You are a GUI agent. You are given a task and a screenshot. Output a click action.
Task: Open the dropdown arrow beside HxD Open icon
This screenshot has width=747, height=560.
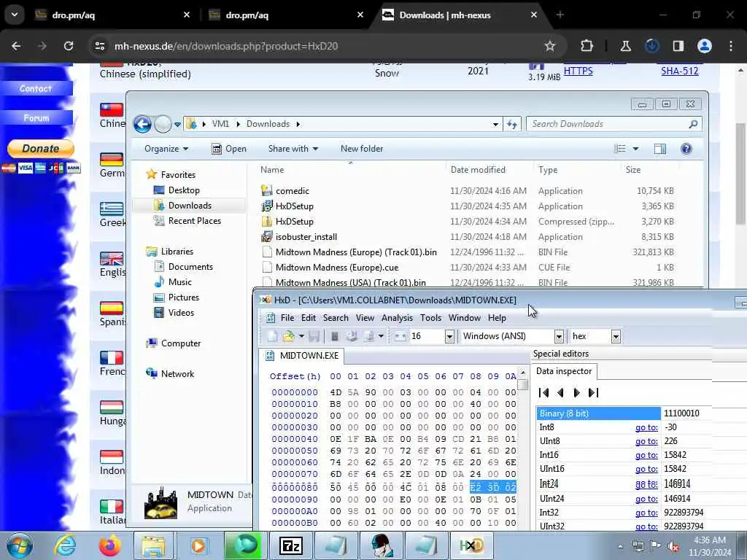pos(301,336)
